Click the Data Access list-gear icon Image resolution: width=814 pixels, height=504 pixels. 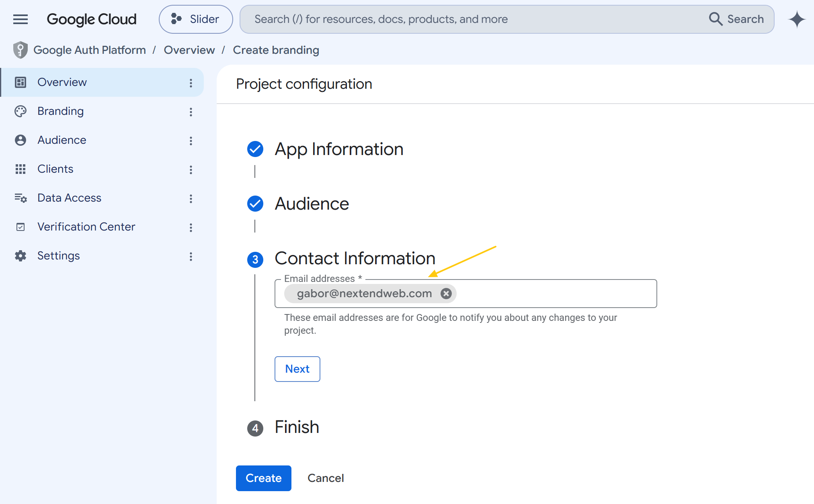point(21,198)
